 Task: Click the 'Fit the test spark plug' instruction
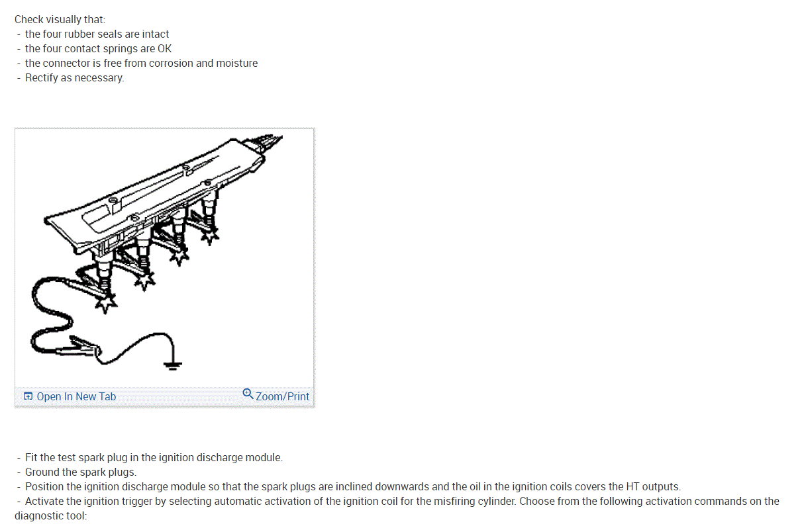click(154, 458)
